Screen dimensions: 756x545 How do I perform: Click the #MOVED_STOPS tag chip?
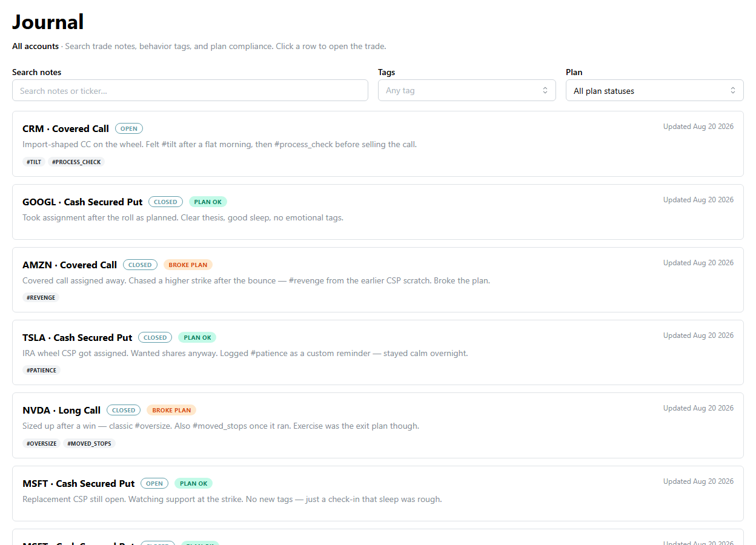coord(89,444)
